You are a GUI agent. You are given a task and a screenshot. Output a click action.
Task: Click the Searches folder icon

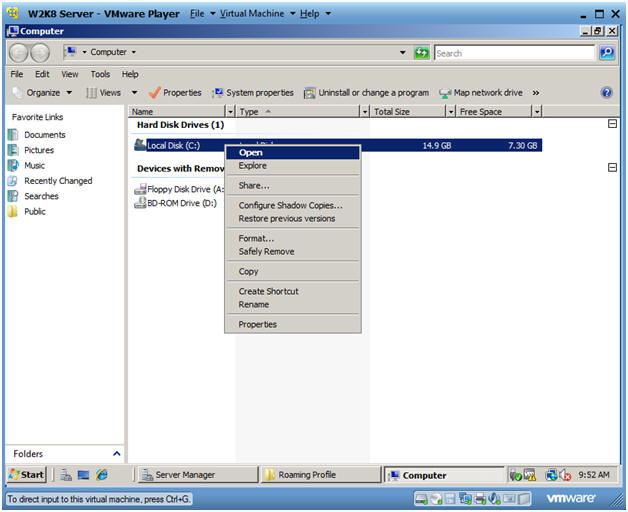[x=13, y=196]
